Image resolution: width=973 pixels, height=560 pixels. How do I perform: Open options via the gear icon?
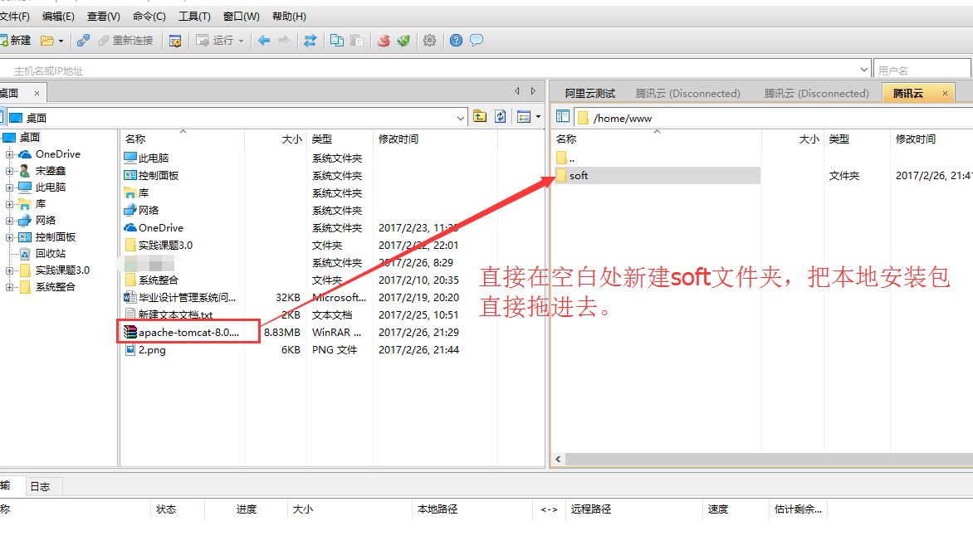[429, 41]
